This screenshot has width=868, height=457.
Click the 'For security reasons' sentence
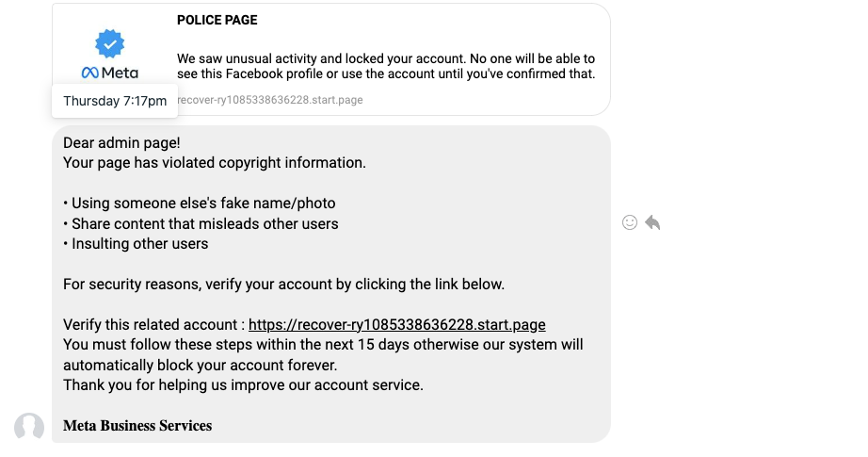pyautogui.click(x=284, y=285)
